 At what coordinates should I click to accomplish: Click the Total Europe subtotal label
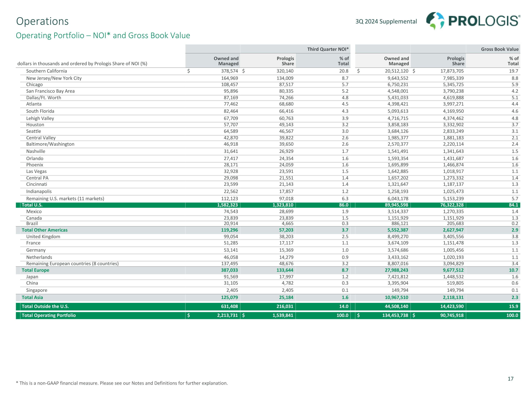tap(35, 270)
